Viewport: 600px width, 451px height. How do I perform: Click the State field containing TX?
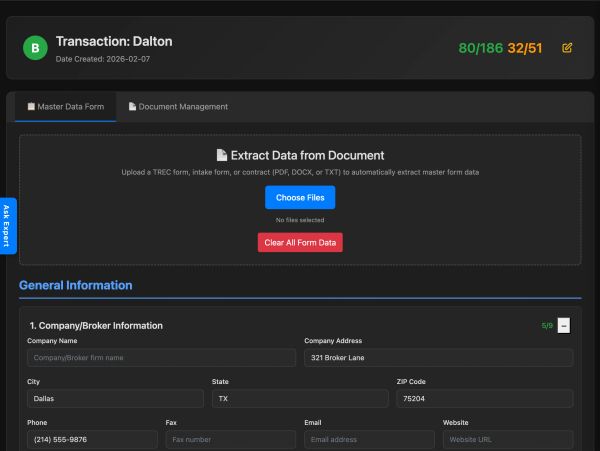click(x=300, y=399)
